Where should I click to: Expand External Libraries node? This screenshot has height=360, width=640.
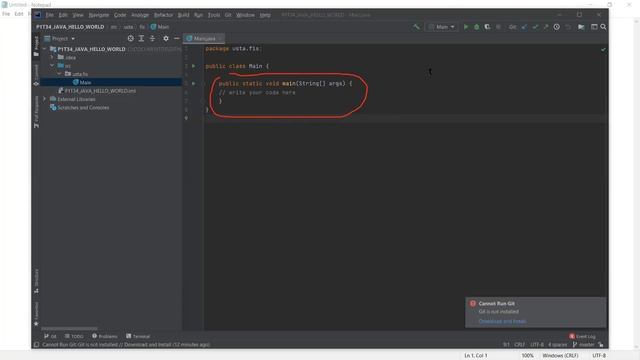[x=44, y=99]
